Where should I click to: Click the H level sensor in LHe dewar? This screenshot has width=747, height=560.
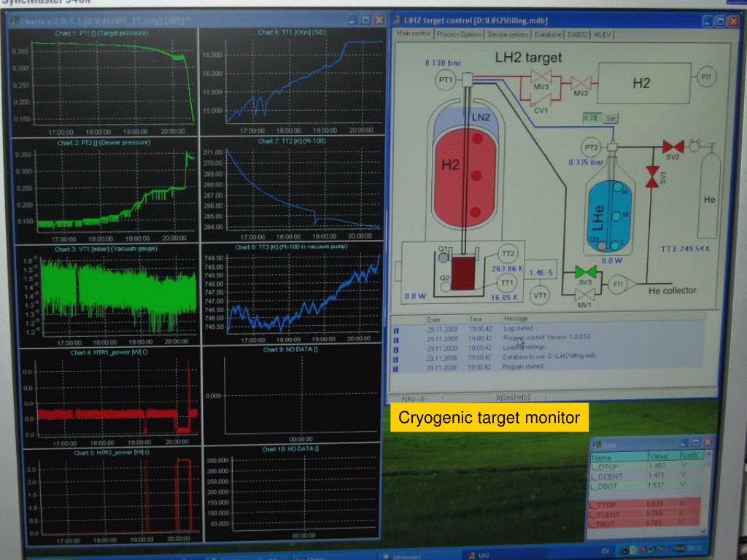click(618, 187)
